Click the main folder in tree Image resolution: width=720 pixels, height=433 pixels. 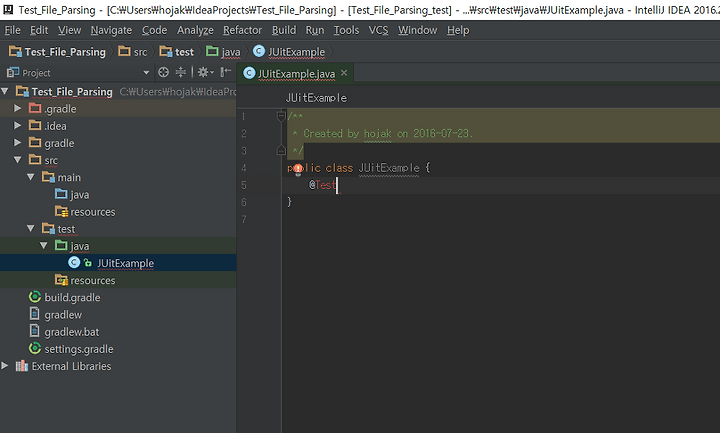[x=69, y=177]
